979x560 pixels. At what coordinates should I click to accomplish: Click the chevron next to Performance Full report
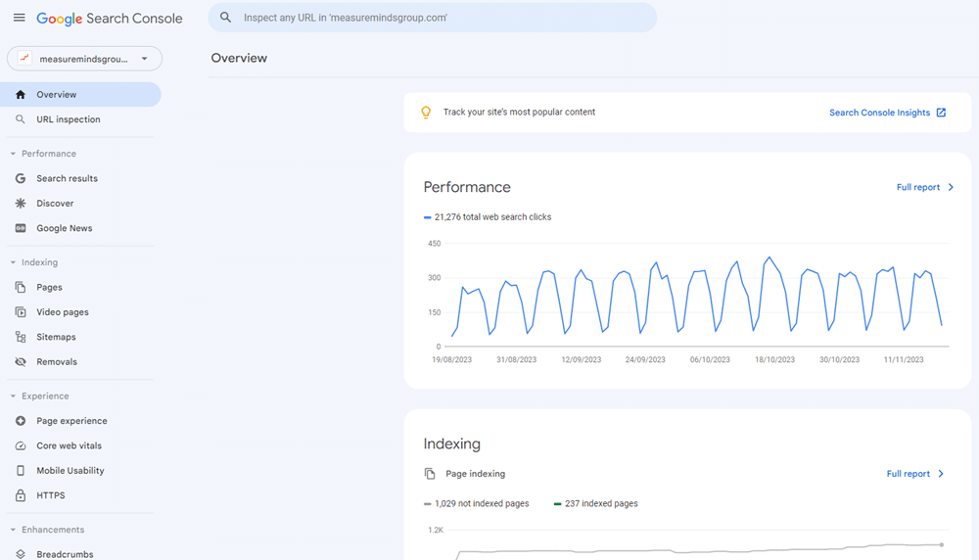click(951, 187)
